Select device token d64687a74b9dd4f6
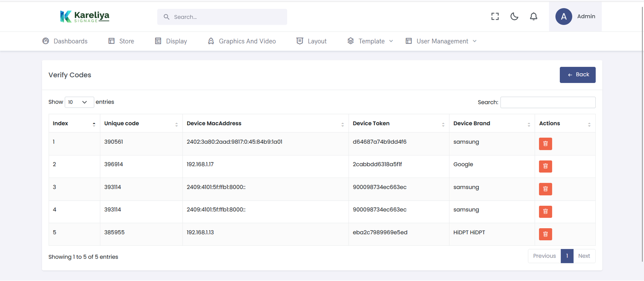The width and height of the screenshot is (644, 281). tap(380, 142)
